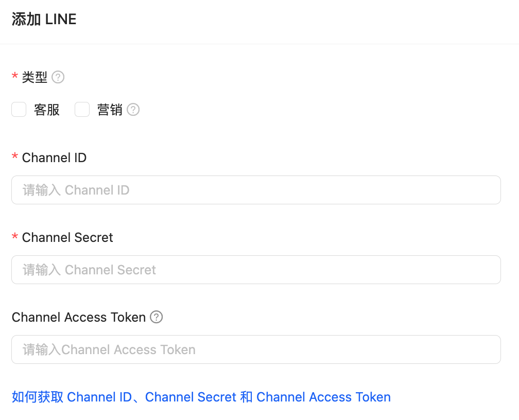Open help tooltip next to 类型 label
The width and height of the screenshot is (519, 420).
(x=58, y=77)
